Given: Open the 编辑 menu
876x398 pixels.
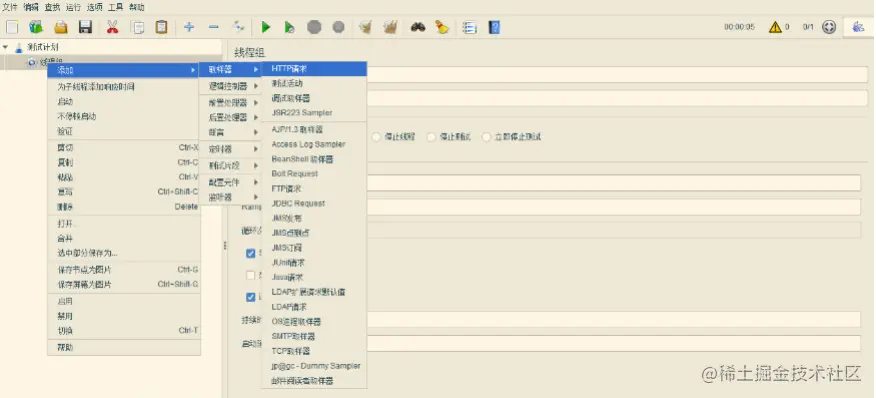Looking at the screenshot, I should point(31,7).
